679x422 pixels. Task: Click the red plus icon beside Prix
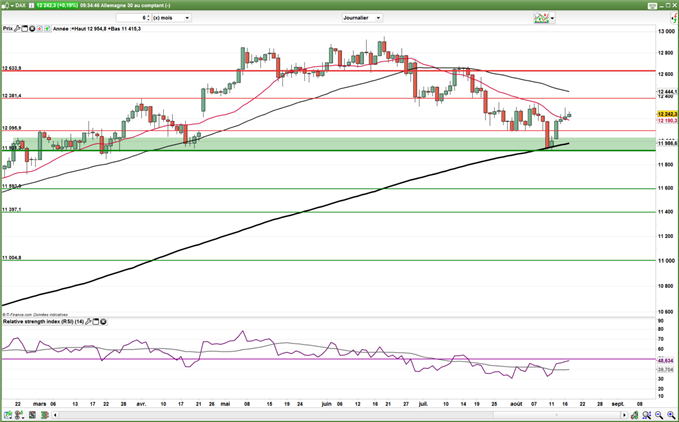39,29
